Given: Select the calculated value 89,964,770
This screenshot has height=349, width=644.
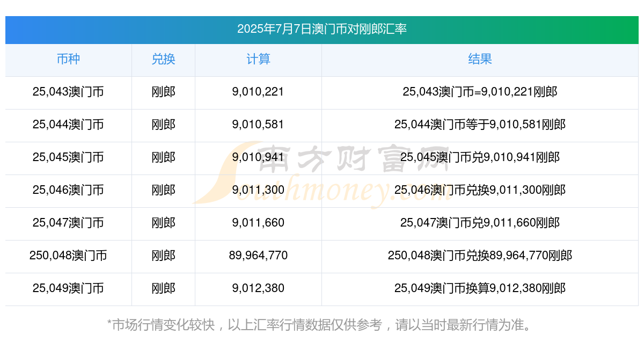Looking at the screenshot, I should [x=258, y=256].
